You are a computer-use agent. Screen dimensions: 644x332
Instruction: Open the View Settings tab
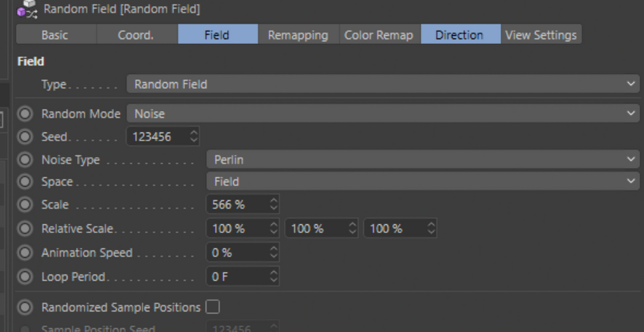pos(541,35)
